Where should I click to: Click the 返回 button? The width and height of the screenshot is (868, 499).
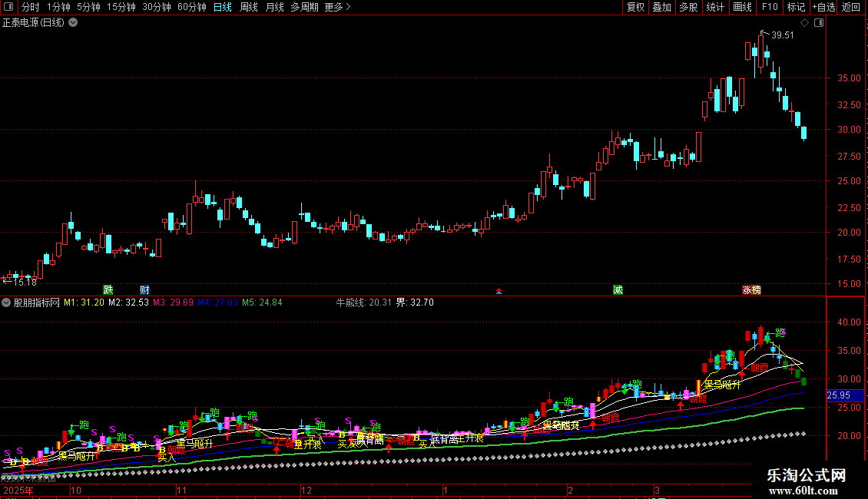851,7
